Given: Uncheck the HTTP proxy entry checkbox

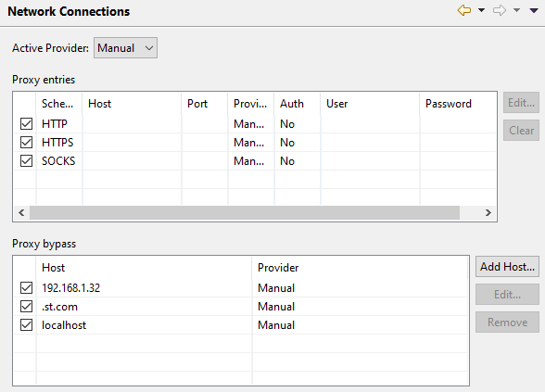Looking at the screenshot, I should [26, 124].
